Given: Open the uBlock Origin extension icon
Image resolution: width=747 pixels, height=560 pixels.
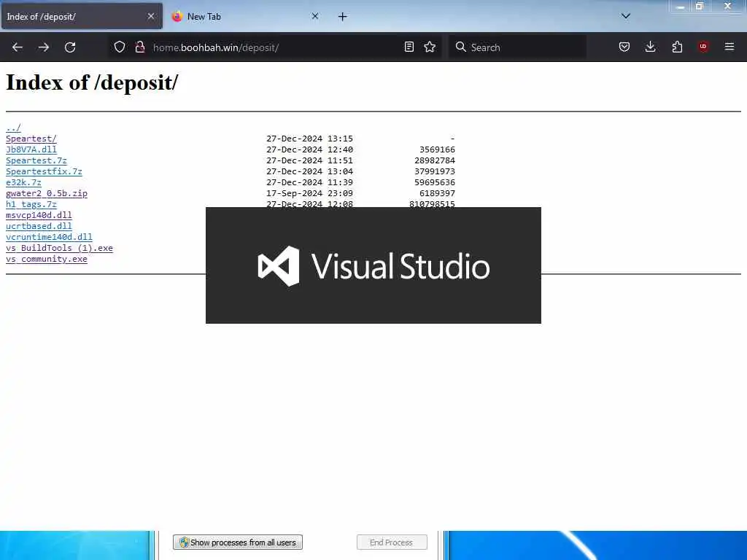Looking at the screenshot, I should [703, 47].
